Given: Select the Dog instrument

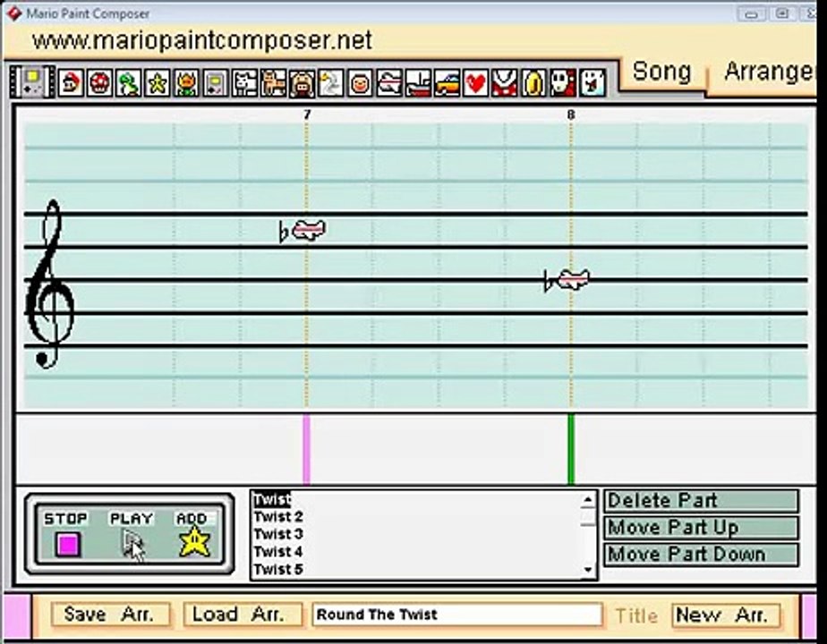Looking at the screenshot, I should pyautogui.click(x=244, y=83).
